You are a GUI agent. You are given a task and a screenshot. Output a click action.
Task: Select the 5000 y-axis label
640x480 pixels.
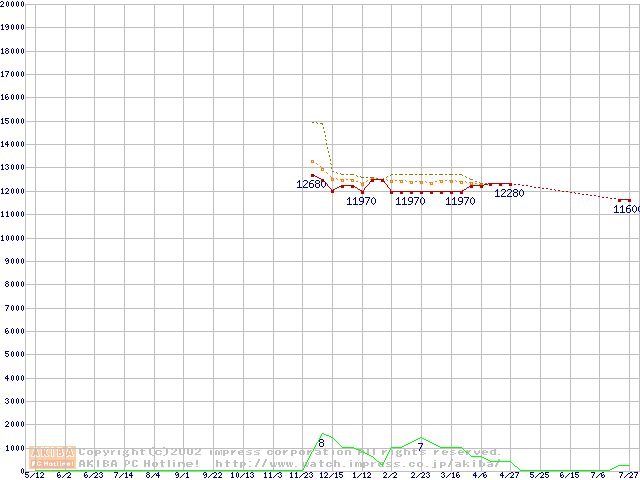(14, 355)
